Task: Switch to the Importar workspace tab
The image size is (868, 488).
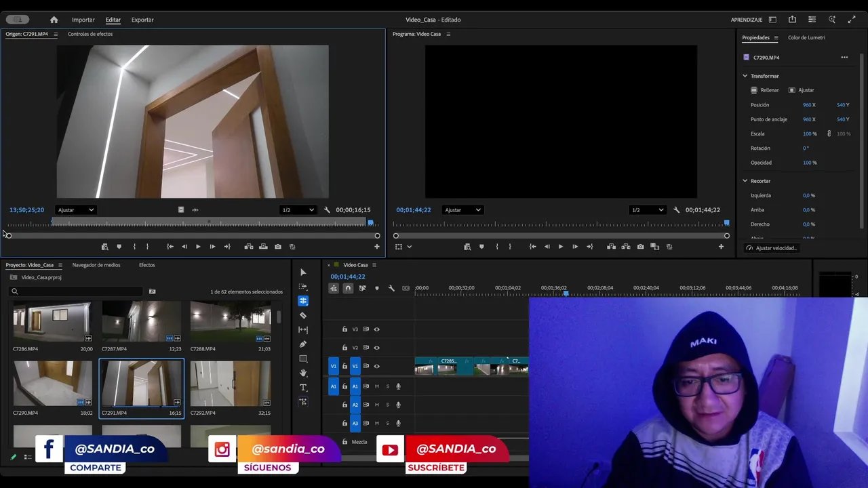Action: coord(83,20)
